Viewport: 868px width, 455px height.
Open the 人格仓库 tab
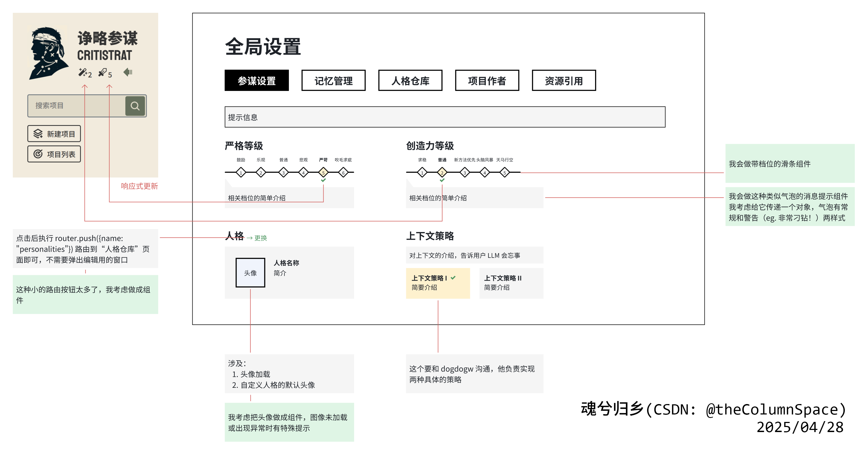411,81
